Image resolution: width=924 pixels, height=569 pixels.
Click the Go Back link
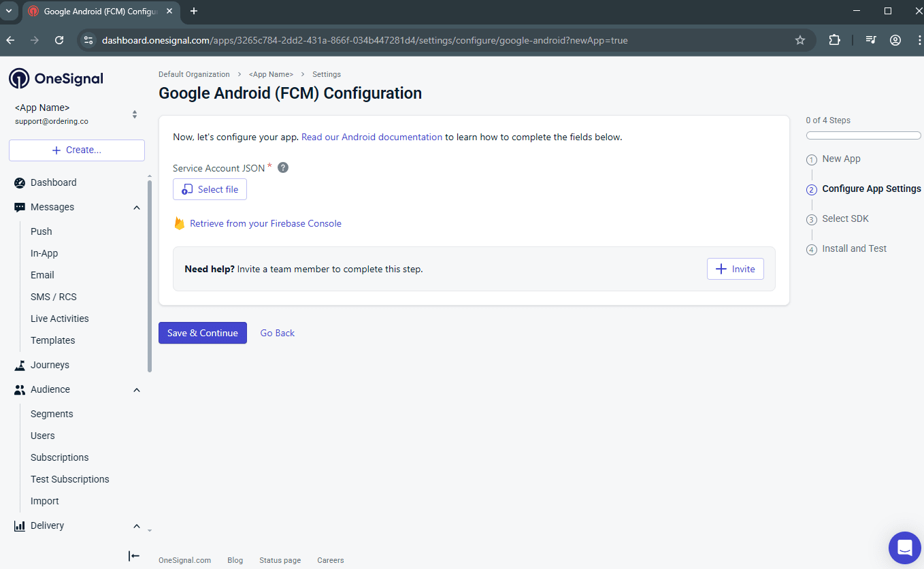coord(278,333)
